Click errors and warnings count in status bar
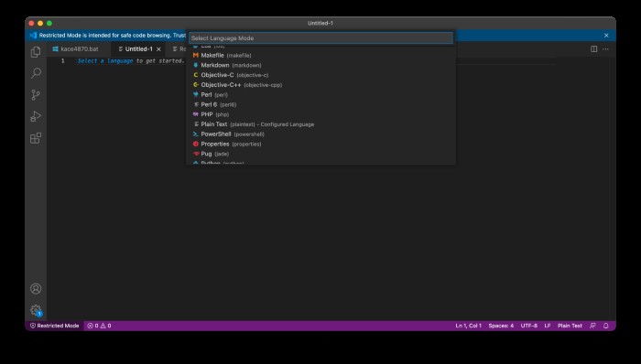 [x=99, y=326]
